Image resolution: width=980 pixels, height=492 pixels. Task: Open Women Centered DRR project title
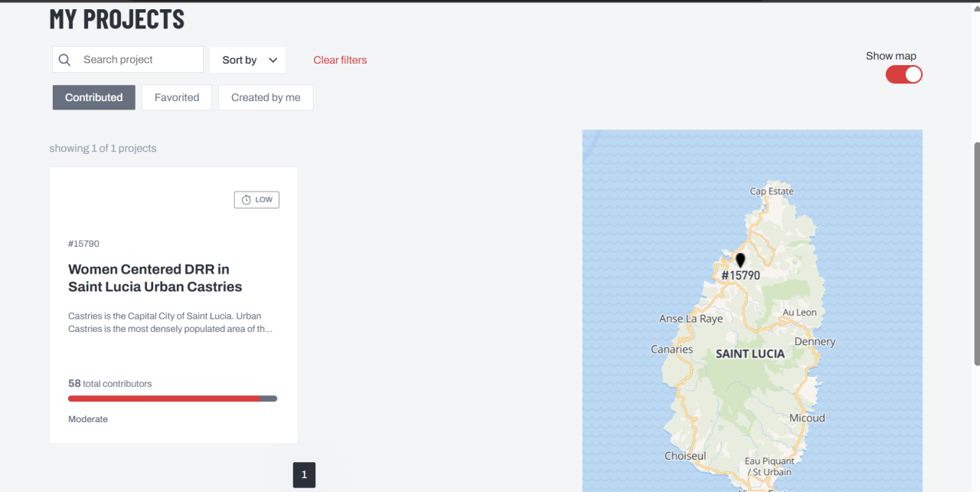pos(155,278)
